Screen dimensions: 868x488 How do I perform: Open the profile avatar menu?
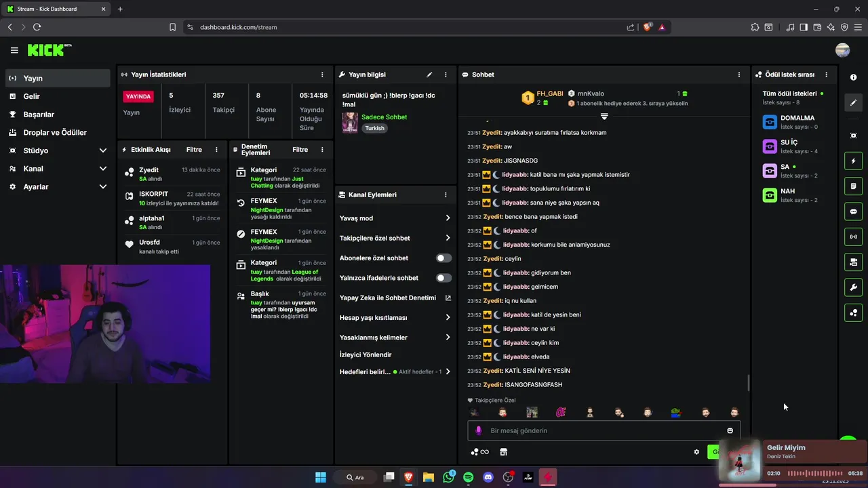pyautogui.click(x=843, y=50)
